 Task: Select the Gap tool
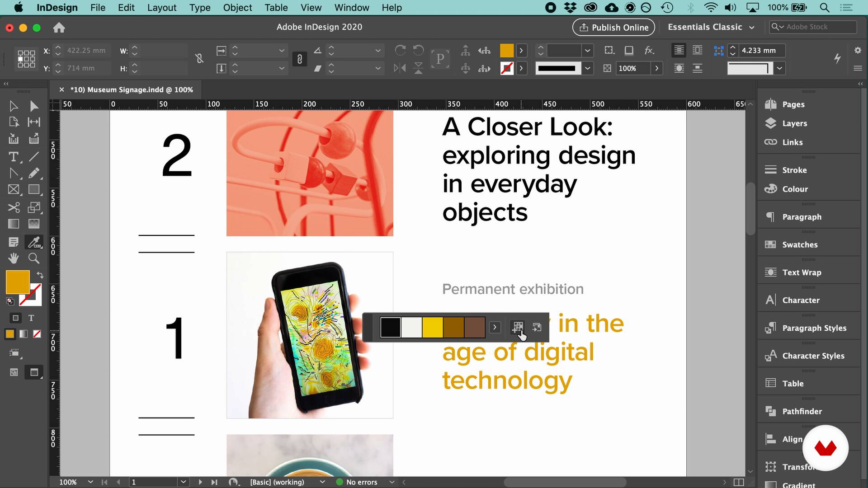tap(34, 122)
